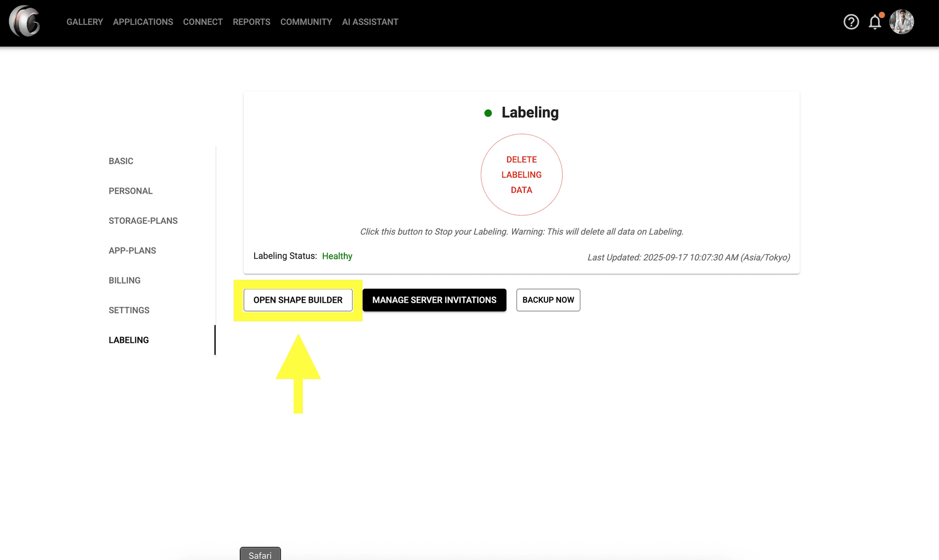The width and height of the screenshot is (939, 560).
Task: Click the Open Shape Builder button
Action: click(x=298, y=300)
